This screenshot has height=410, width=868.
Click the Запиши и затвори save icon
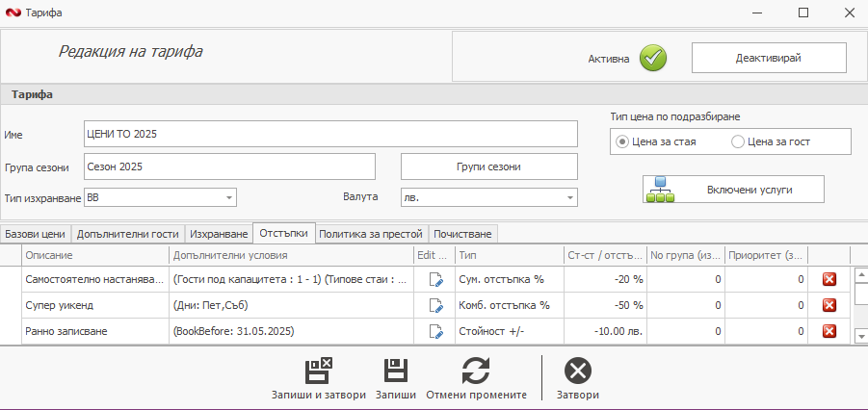coord(318,372)
